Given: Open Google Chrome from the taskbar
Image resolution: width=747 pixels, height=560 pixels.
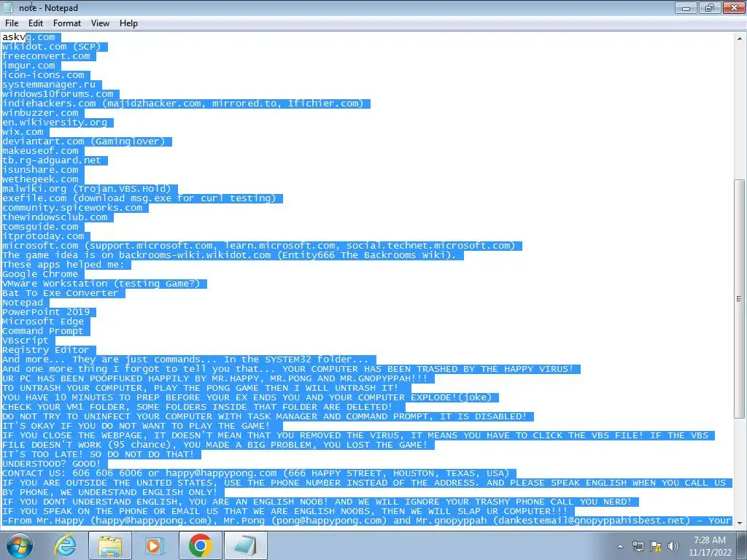Looking at the screenshot, I should click(200, 545).
